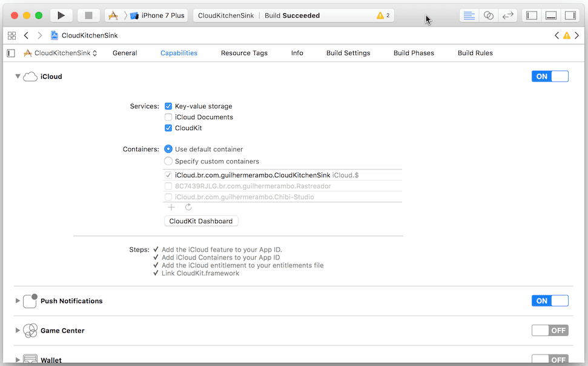Click the CloudKitchenSink project file in jump bar
The height and width of the screenshot is (366, 588).
click(x=84, y=36)
